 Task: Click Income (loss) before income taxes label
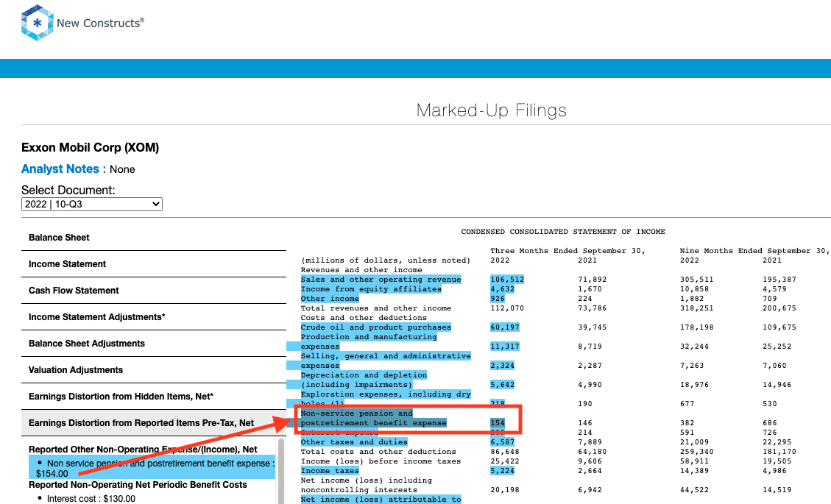[x=381, y=461]
